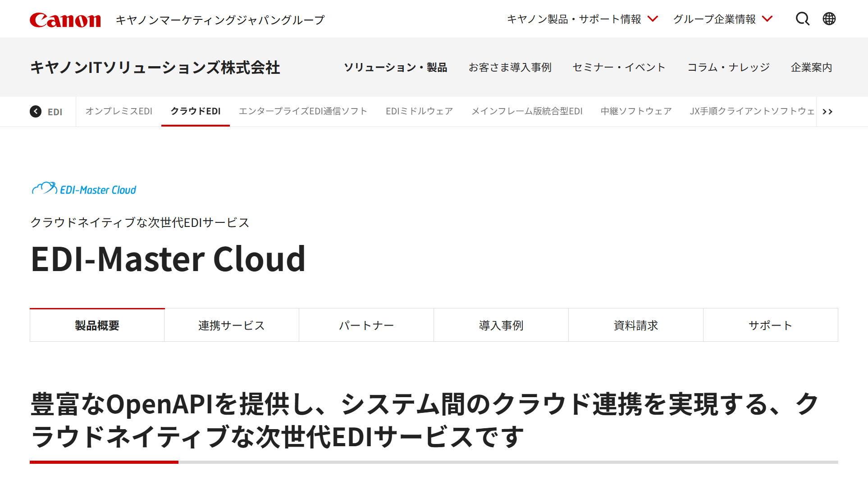
Task: Click the globe language icon
Action: pos(829,19)
